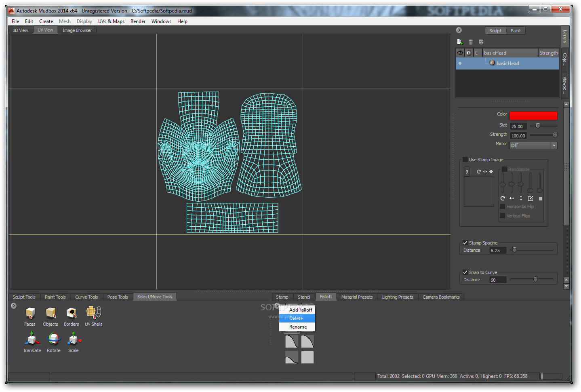Disable the Stamp Spacing checkbox
Image resolution: width=581 pixels, height=392 pixels.
[465, 243]
